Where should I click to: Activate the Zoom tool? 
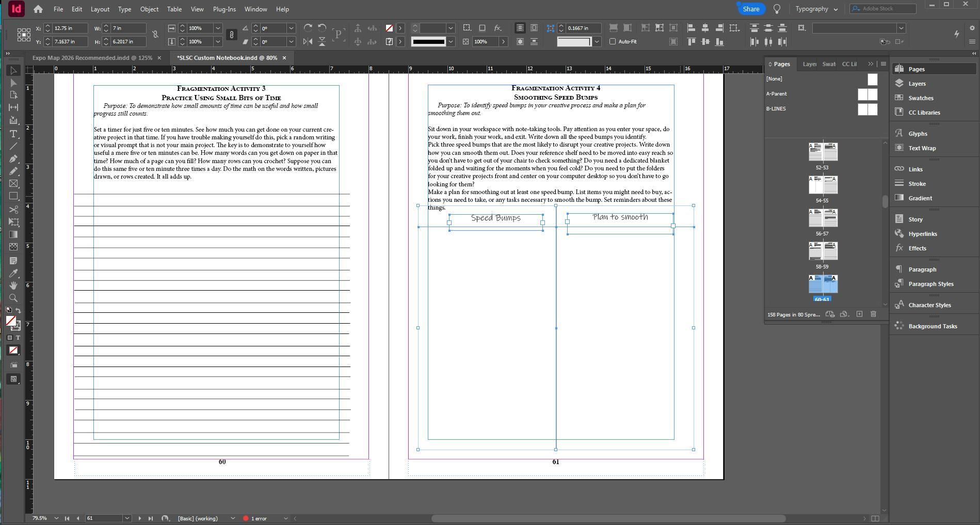click(x=13, y=298)
